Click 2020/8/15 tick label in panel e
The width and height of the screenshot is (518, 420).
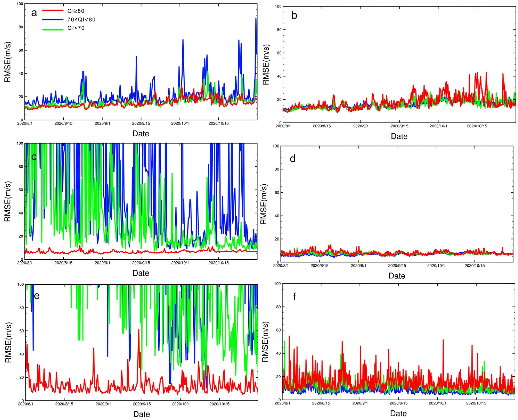pos(64,404)
